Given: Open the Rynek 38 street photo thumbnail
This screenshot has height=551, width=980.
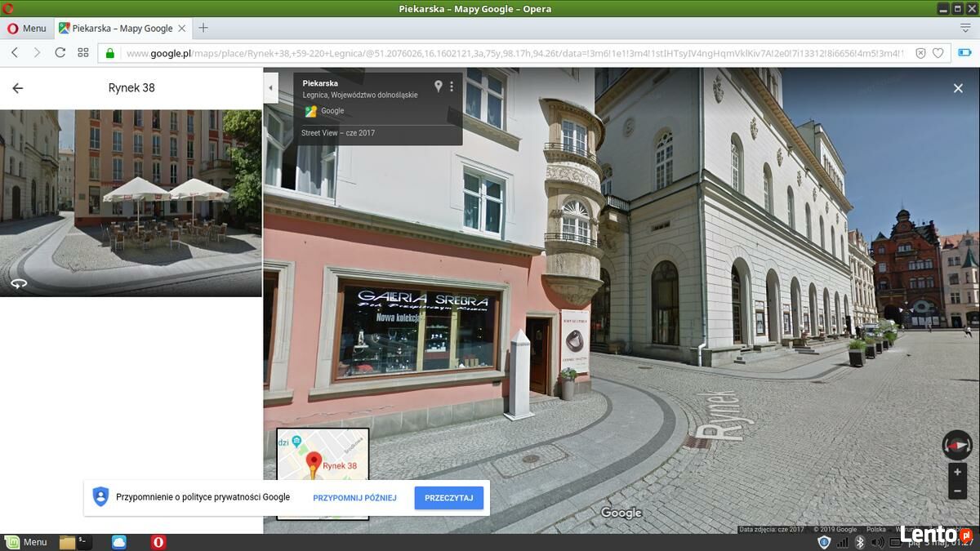Looking at the screenshot, I should pos(131,202).
